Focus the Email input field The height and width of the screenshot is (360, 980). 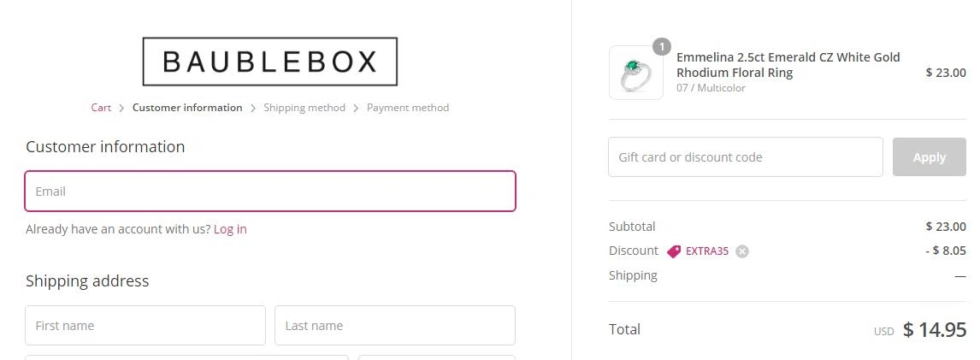(270, 192)
